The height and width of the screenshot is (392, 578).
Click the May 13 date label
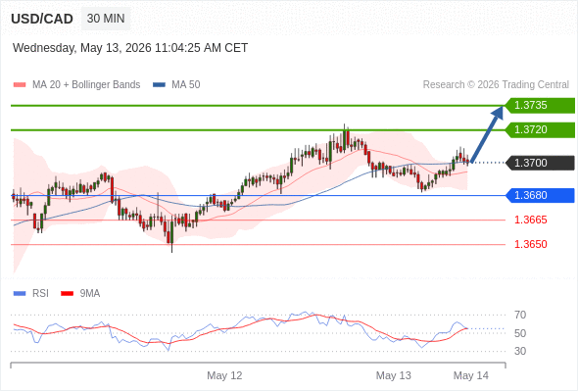(393, 375)
